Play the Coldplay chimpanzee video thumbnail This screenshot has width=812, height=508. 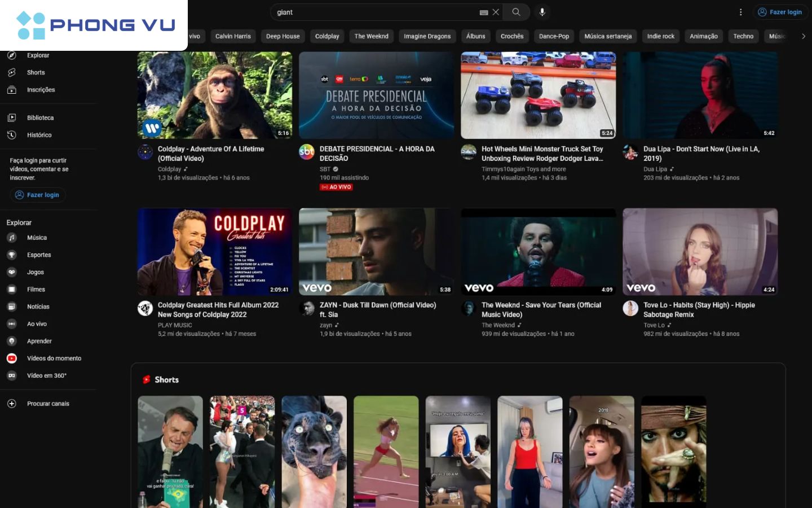coord(215,95)
